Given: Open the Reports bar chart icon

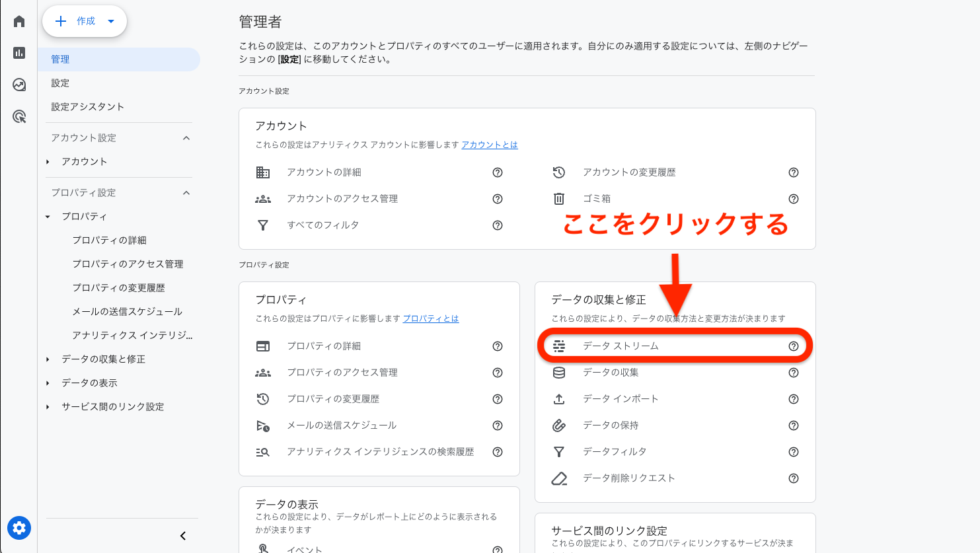Looking at the screenshot, I should point(19,53).
